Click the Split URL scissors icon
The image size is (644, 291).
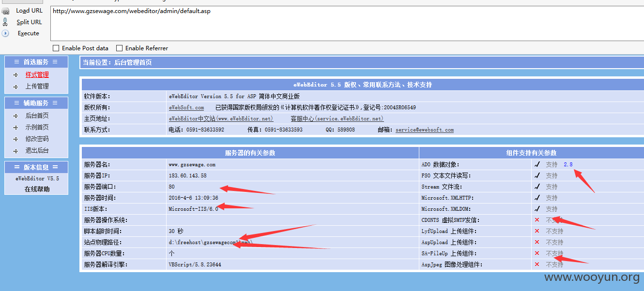[5, 22]
